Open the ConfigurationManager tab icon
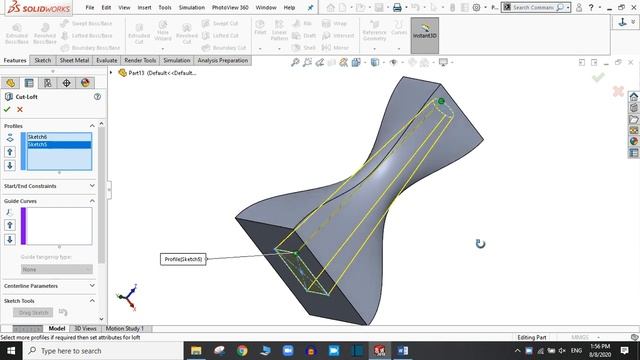 click(48, 83)
